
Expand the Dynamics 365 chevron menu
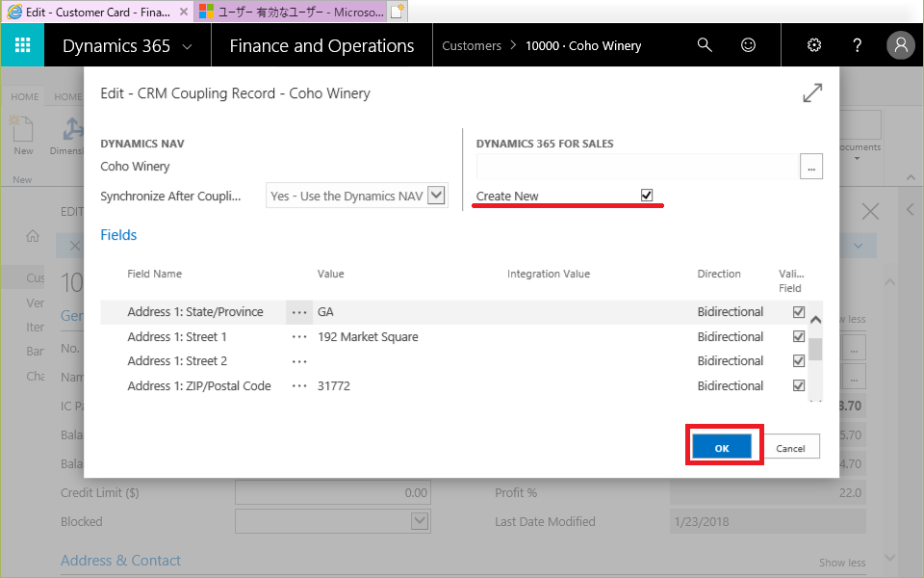click(188, 46)
